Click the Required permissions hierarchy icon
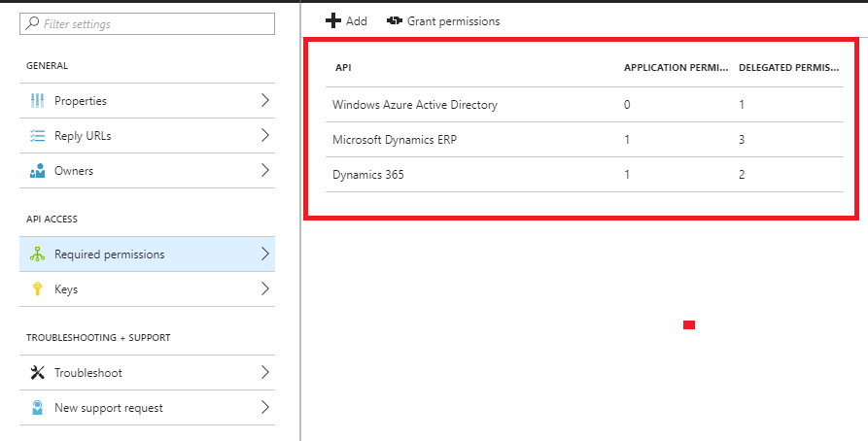 pyautogui.click(x=38, y=254)
